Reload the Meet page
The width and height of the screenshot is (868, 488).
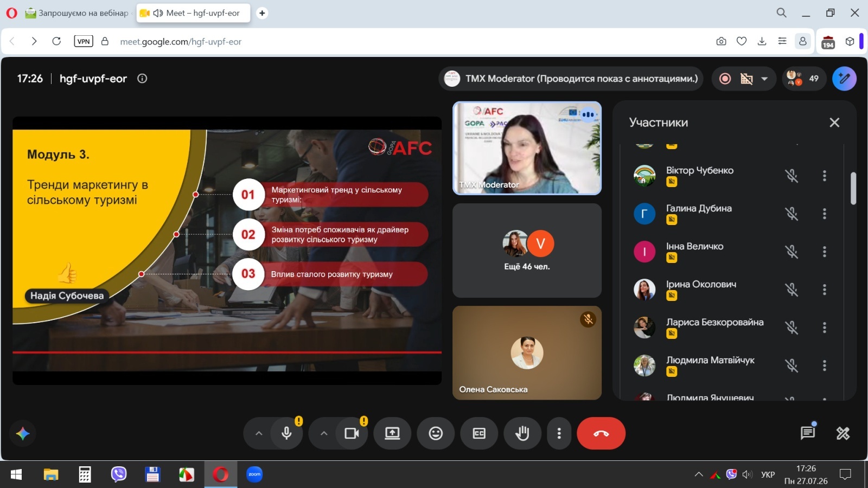[56, 41]
